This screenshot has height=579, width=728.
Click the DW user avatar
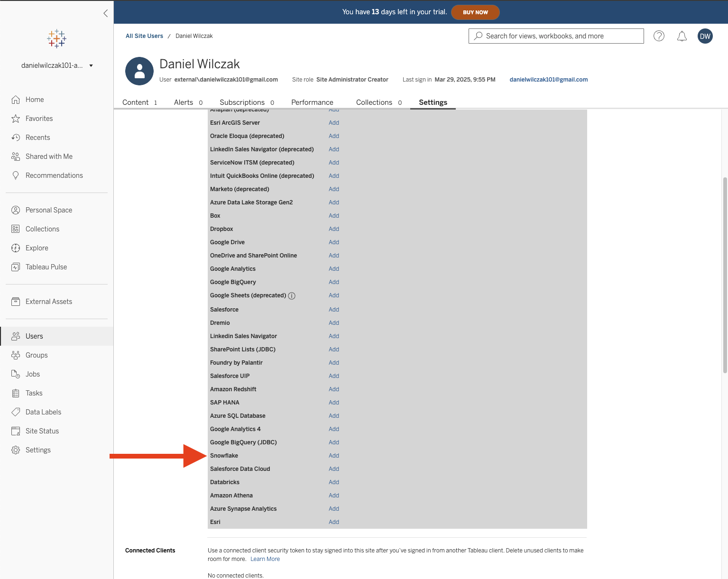coord(705,36)
